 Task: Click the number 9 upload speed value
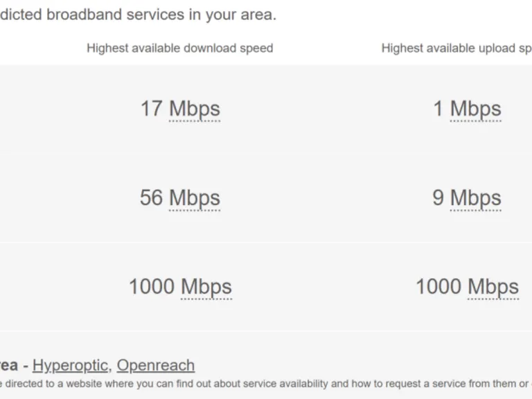click(438, 197)
